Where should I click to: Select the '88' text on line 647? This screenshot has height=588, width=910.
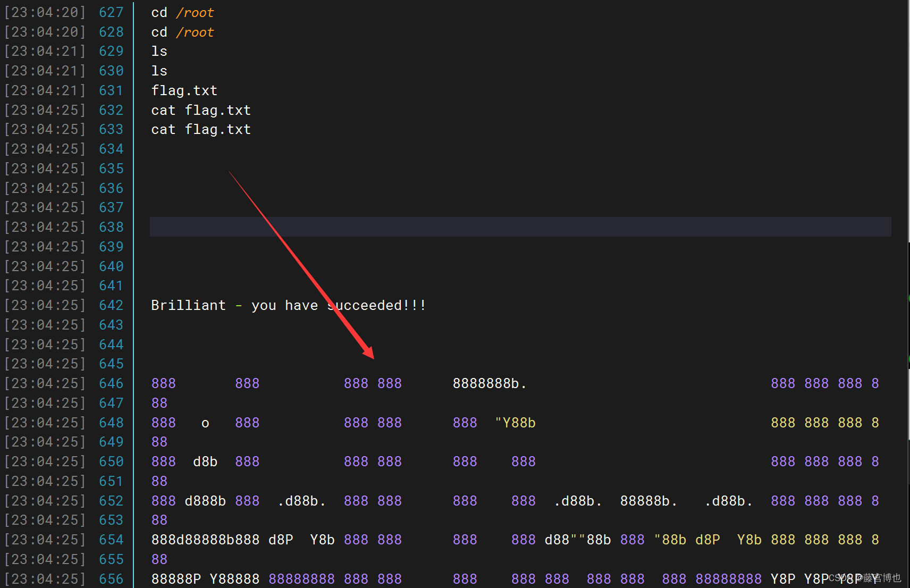159,403
